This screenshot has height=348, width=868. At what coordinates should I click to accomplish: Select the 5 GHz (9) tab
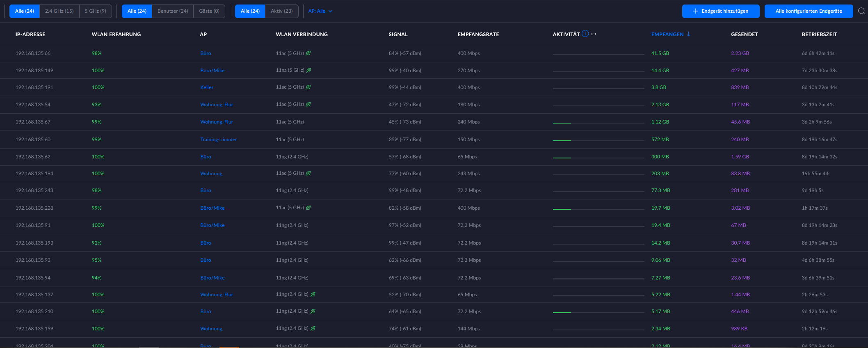tap(95, 11)
